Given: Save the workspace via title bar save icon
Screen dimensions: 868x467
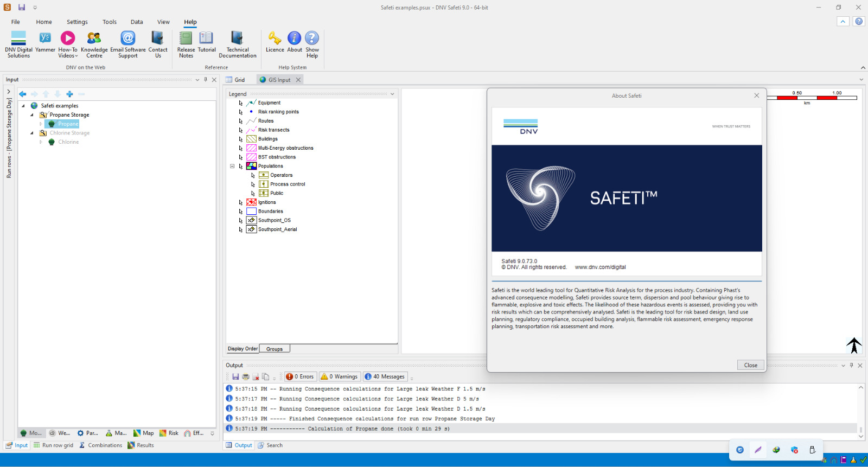Looking at the screenshot, I should [x=22, y=7].
